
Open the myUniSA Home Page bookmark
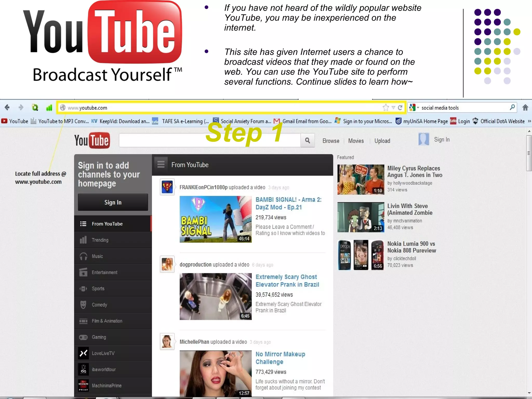click(422, 121)
